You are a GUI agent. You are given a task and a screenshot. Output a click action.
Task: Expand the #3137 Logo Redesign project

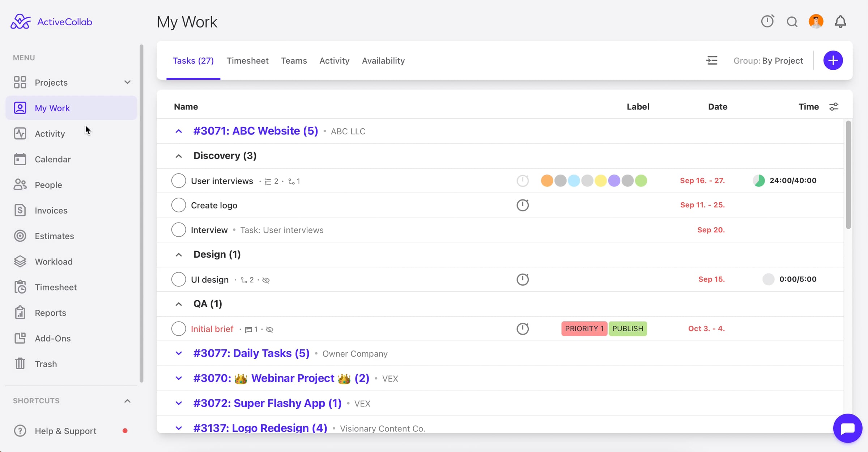pyautogui.click(x=179, y=428)
